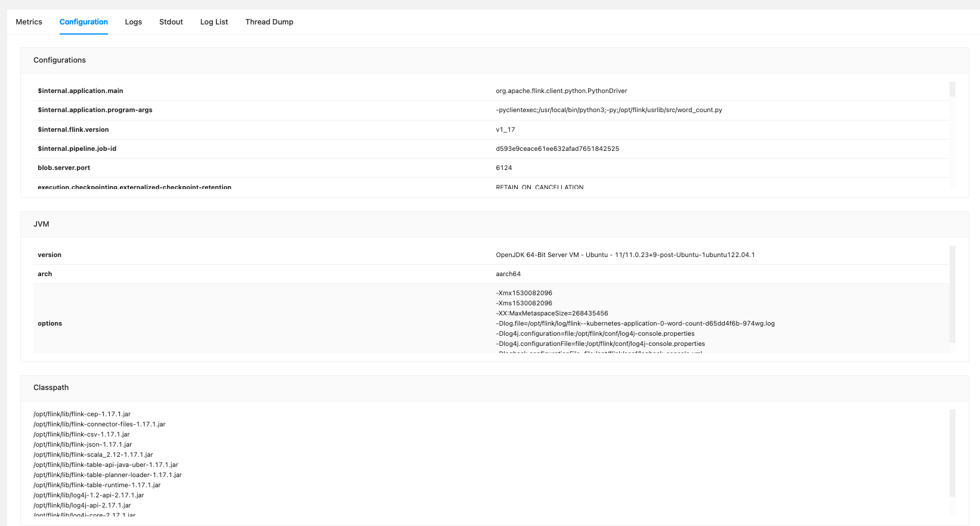Select the v1_17 version value
980x526 pixels.
505,129
